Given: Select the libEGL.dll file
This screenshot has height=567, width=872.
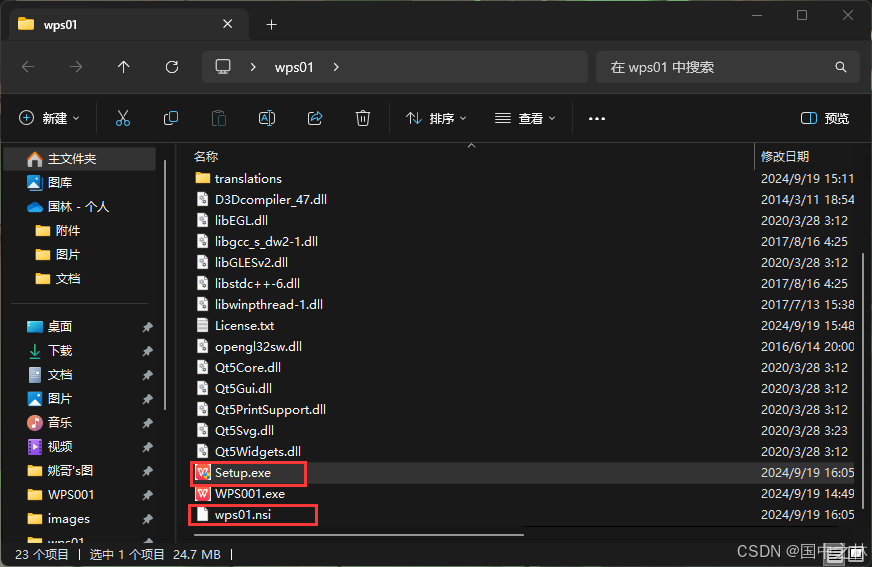Looking at the screenshot, I should (241, 221).
